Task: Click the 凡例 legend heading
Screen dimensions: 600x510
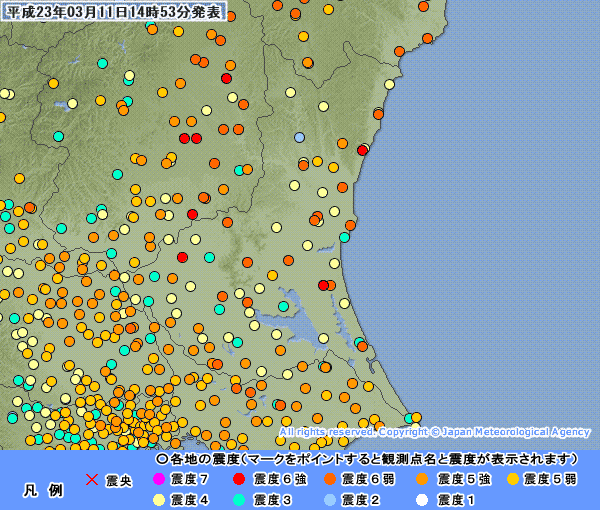Action: click(x=43, y=490)
